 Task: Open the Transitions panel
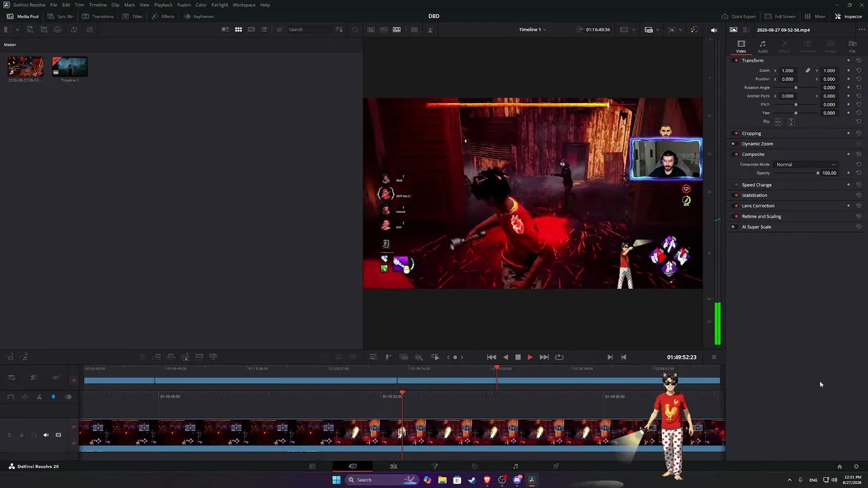pos(98,16)
